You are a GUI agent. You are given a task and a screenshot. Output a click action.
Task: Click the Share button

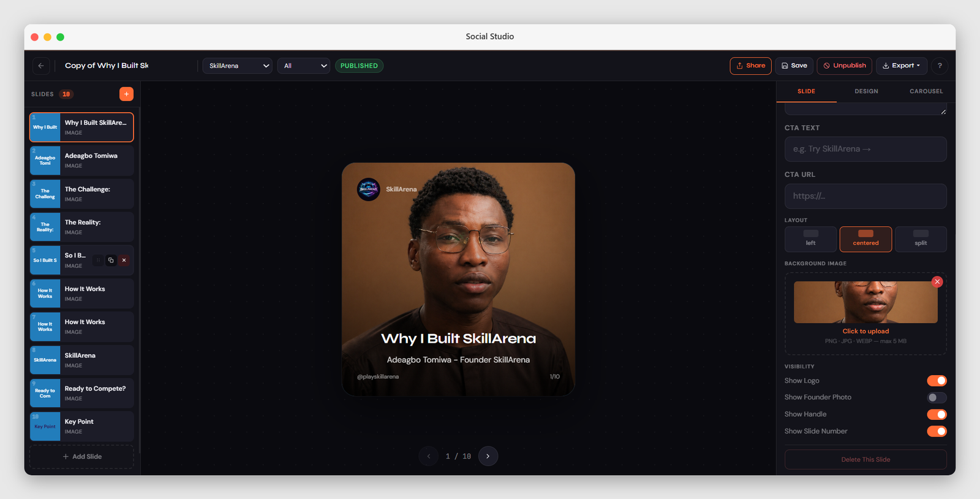pos(750,66)
